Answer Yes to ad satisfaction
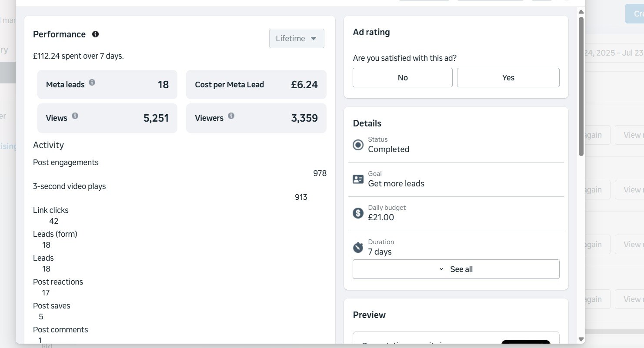The height and width of the screenshot is (348, 644). 508,77
